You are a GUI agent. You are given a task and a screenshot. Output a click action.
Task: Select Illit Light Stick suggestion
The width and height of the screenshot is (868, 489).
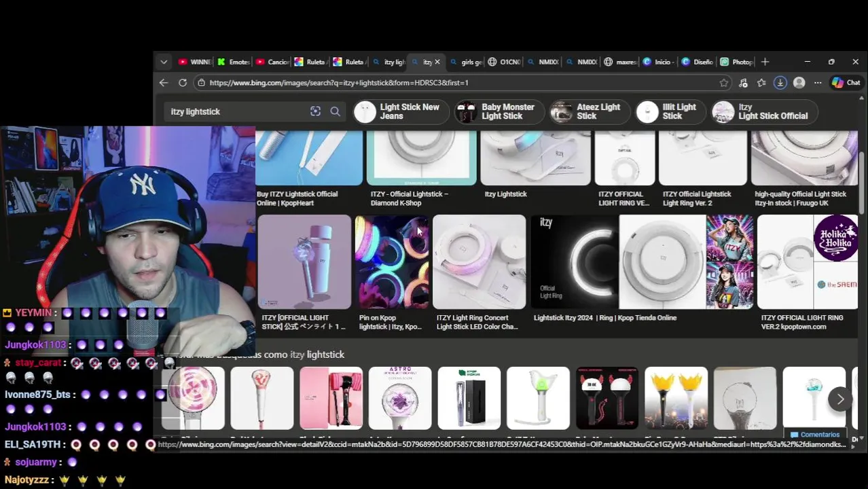point(670,112)
